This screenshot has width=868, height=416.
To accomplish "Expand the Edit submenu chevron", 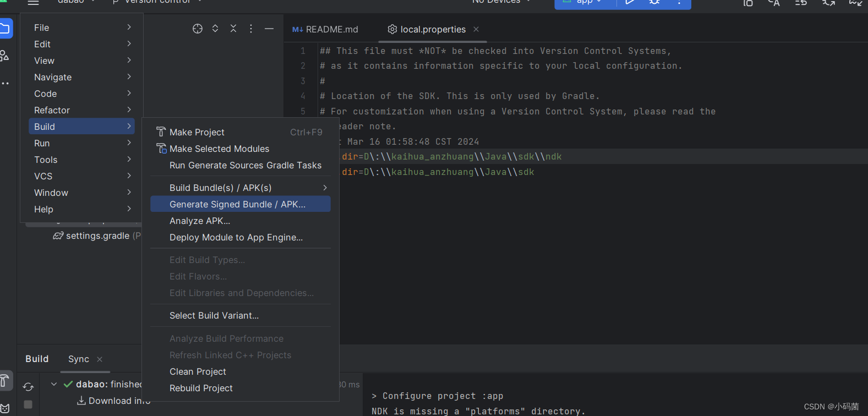I will [x=129, y=43].
